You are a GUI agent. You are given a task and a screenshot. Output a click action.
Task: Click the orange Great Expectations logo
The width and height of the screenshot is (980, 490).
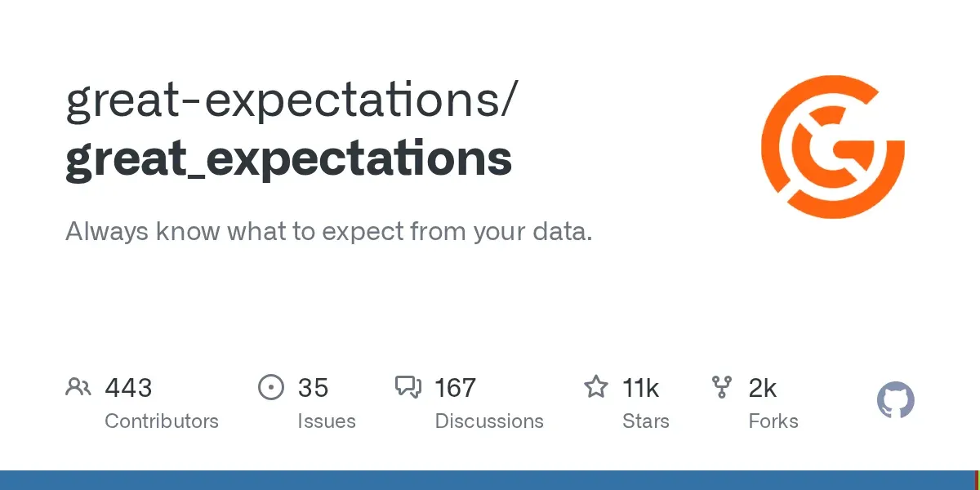click(x=832, y=147)
